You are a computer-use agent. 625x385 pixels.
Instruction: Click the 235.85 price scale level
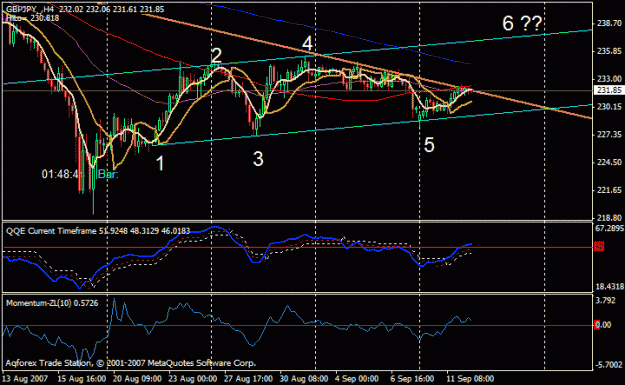click(x=609, y=51)
